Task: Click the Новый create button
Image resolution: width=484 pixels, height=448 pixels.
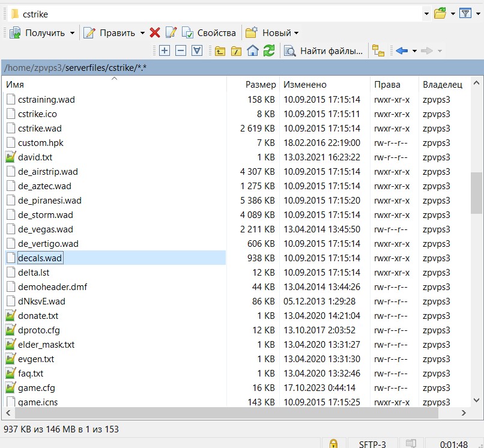Action: point(268,32)
